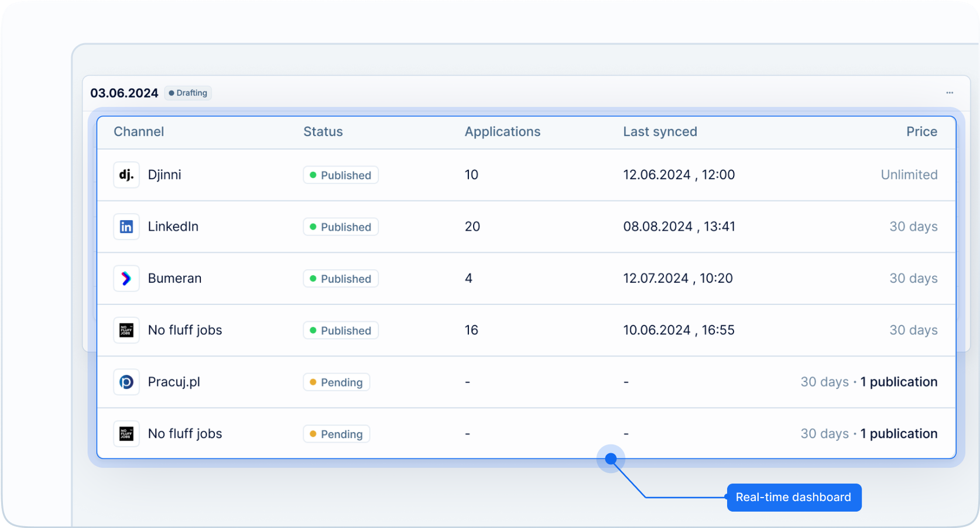
Task: Click last synced 08.08.2024 , 13:41
Action: 679,227
